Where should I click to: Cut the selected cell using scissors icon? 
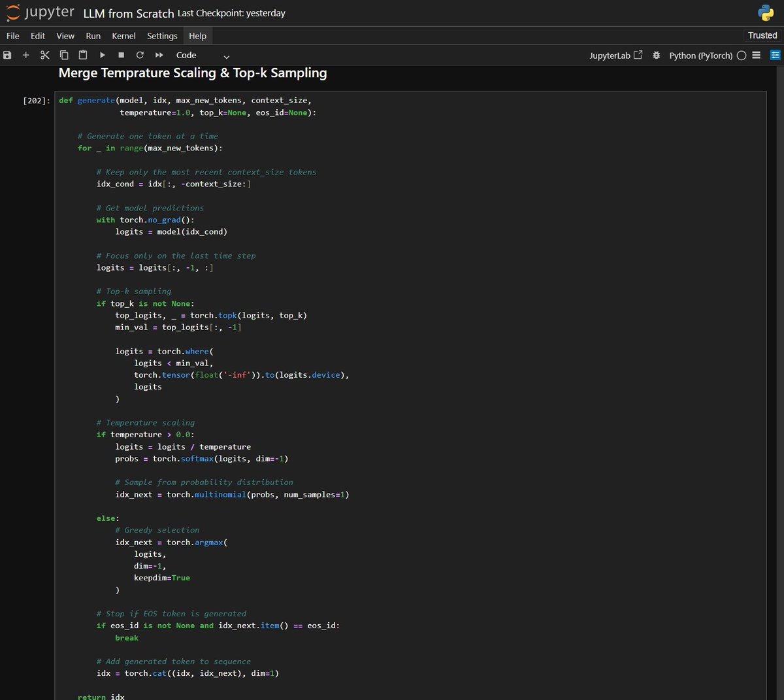coord(45,56)
